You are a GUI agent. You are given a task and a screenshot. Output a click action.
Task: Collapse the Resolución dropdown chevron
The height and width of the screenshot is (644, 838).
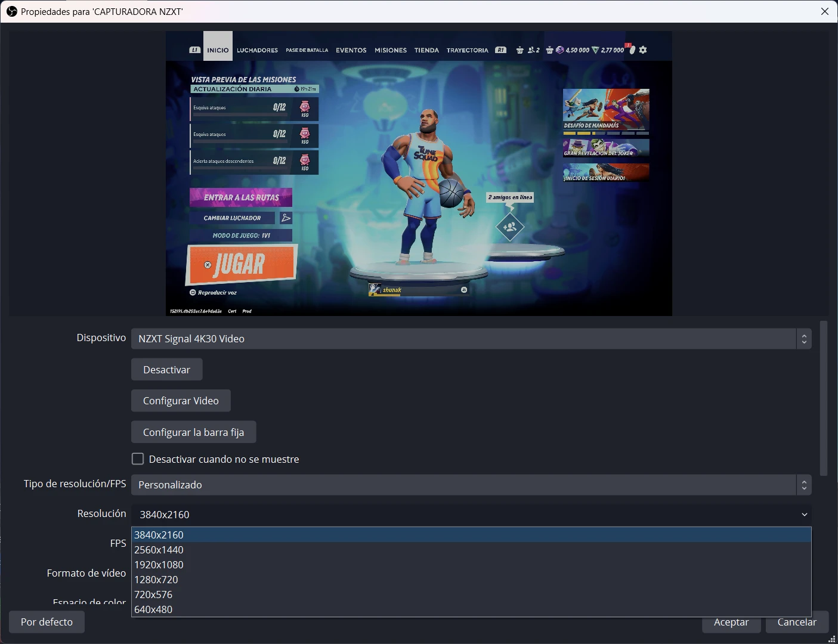point(805,515)
